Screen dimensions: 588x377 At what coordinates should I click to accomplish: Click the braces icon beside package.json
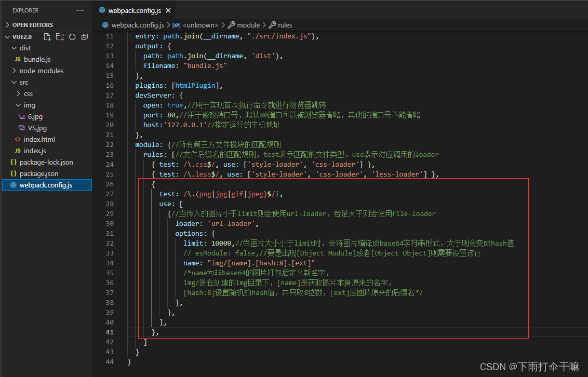14,173
